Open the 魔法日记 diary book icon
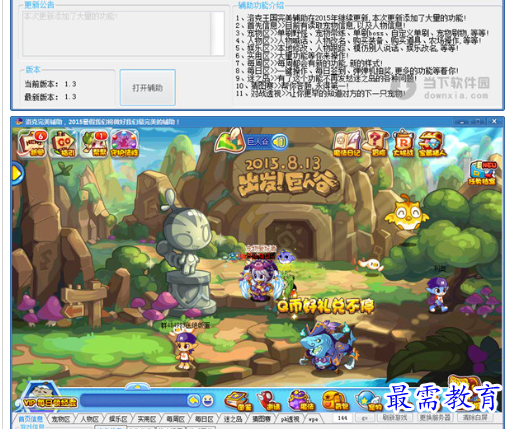 [x=347, y=143]
